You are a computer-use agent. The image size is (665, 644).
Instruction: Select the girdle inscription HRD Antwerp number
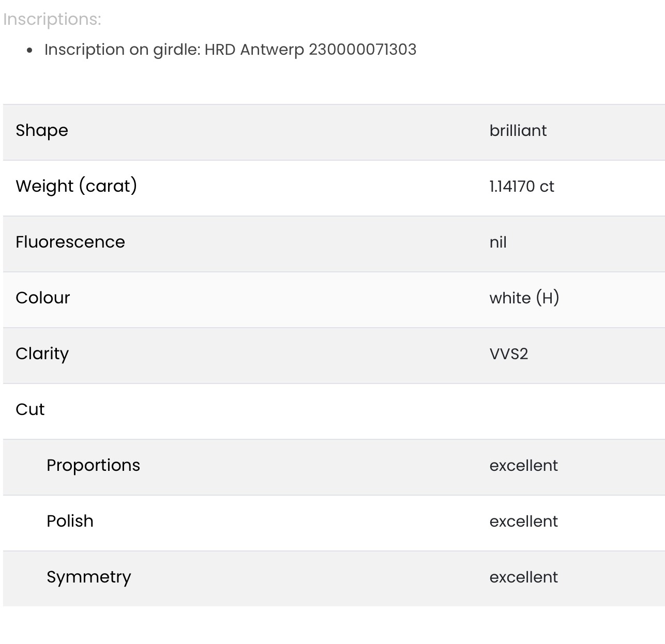[310, 50]
